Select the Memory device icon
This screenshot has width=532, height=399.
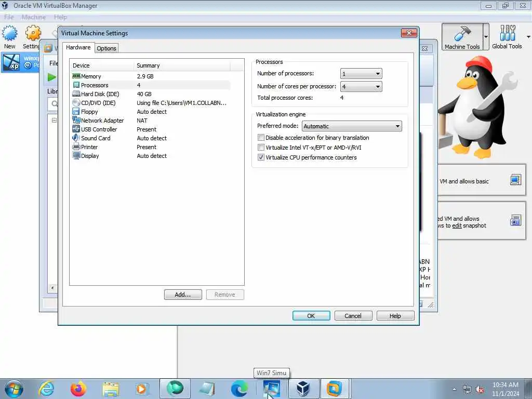(76, 76)
